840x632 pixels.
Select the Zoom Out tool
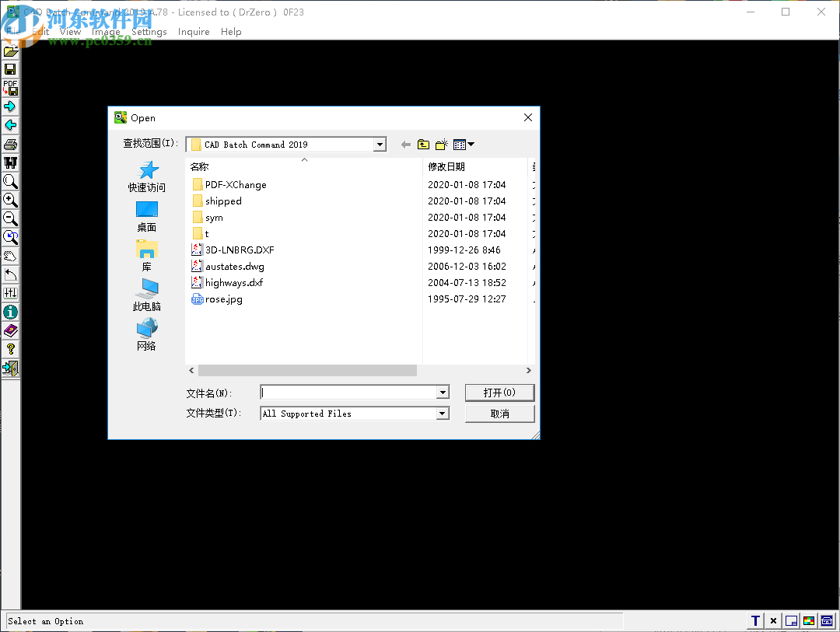(10, 218)
